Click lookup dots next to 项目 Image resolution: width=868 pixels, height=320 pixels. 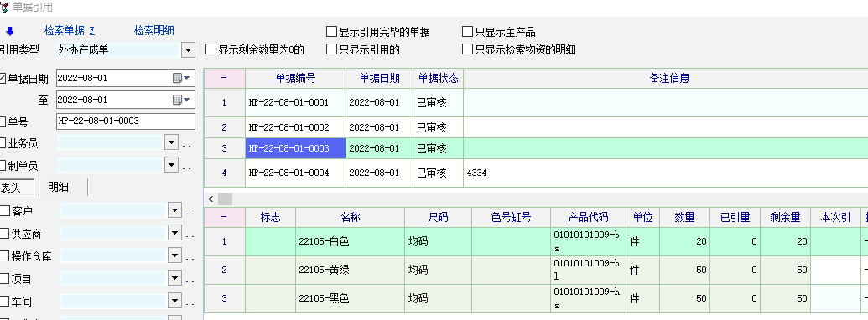pos(190,281)
